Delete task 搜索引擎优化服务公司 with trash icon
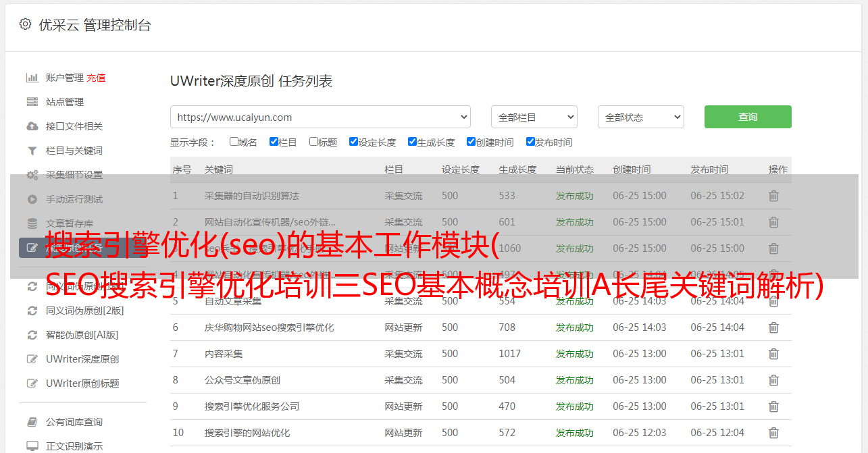Image resolution: width=868 pixels, height=453 pixels. 774,406
